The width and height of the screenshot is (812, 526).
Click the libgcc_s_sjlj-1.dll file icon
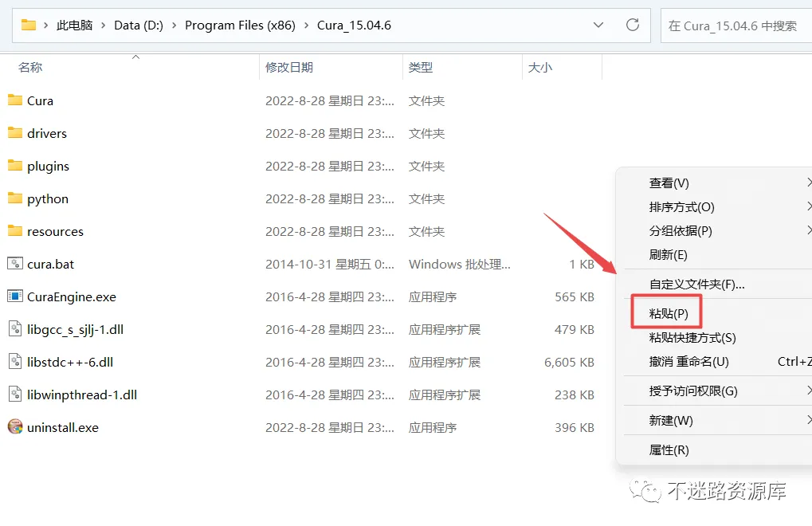pyautogui.click(x=15, y=329)
